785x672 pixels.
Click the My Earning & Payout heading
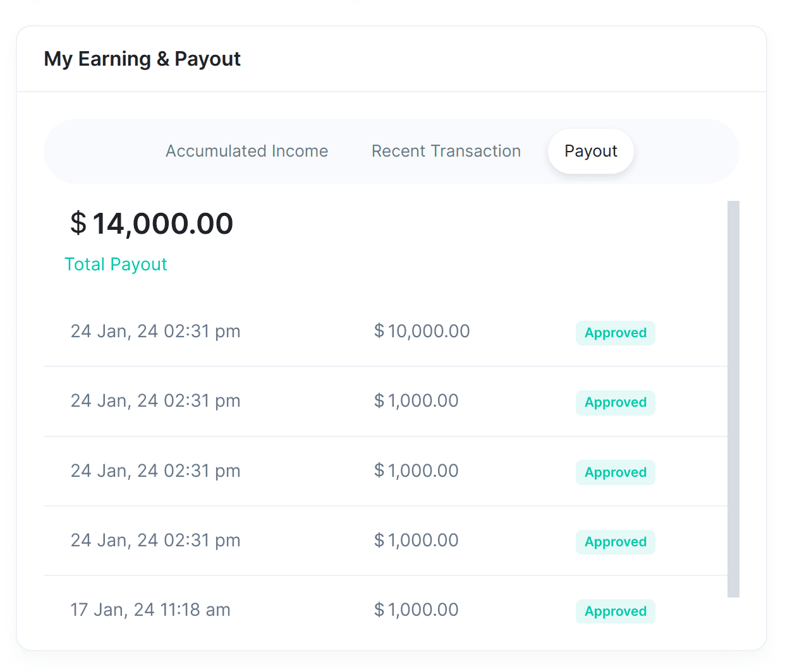142,59
